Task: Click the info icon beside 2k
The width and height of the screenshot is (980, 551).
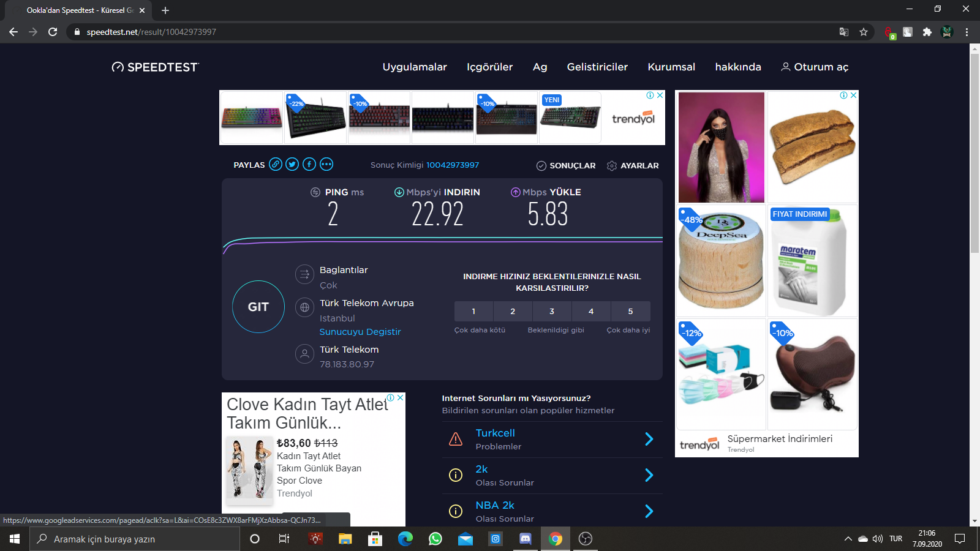Action: [456, 475]
